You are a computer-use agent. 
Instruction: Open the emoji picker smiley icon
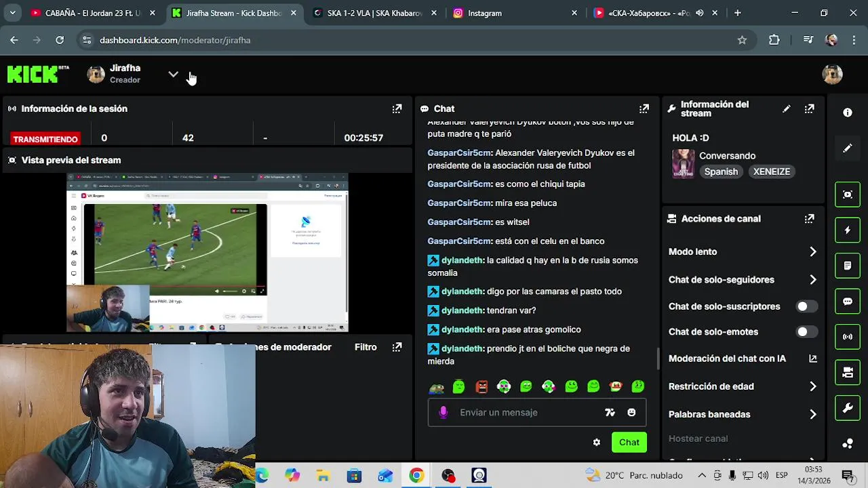coord(631,412)
